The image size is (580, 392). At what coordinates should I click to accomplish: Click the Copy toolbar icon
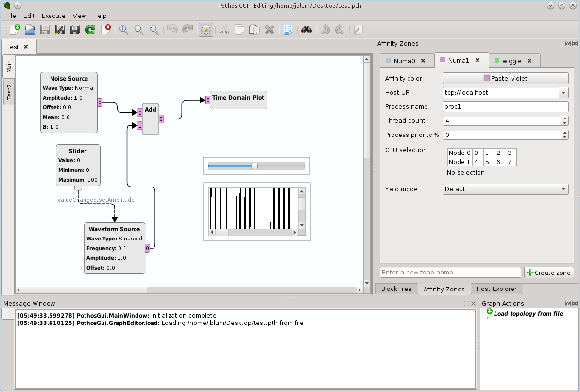239,30
